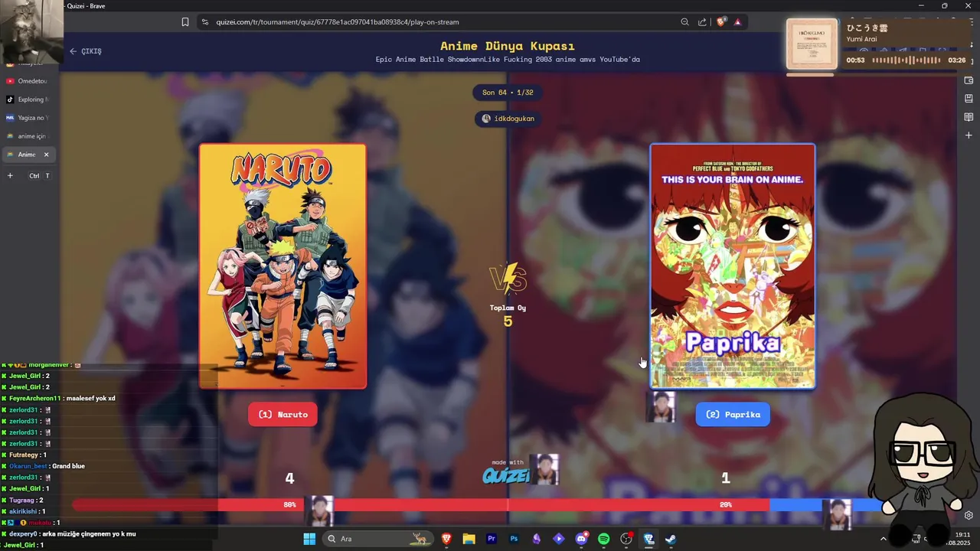Screen dimensions: 980x551
Task: Close the active Anime tab
Action: (46, 155)
